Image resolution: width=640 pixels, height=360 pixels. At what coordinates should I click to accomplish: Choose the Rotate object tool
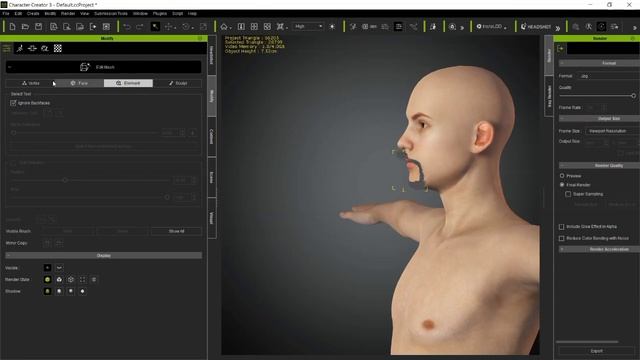tap(186, 27)
